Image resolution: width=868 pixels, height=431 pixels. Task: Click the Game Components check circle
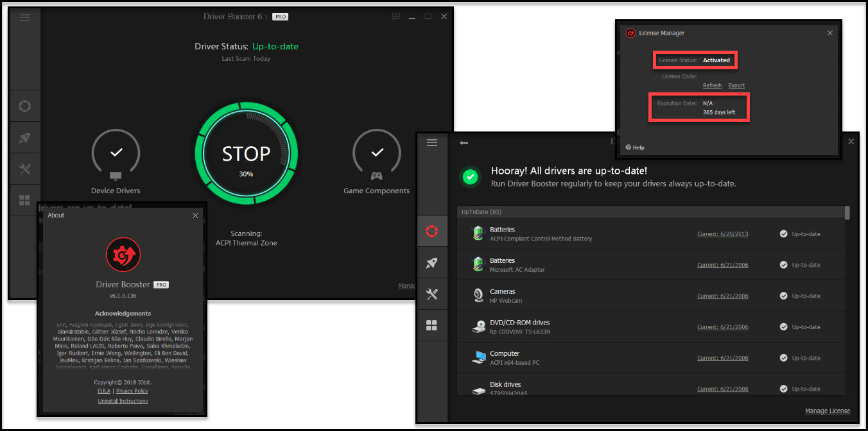coord(377,153)
